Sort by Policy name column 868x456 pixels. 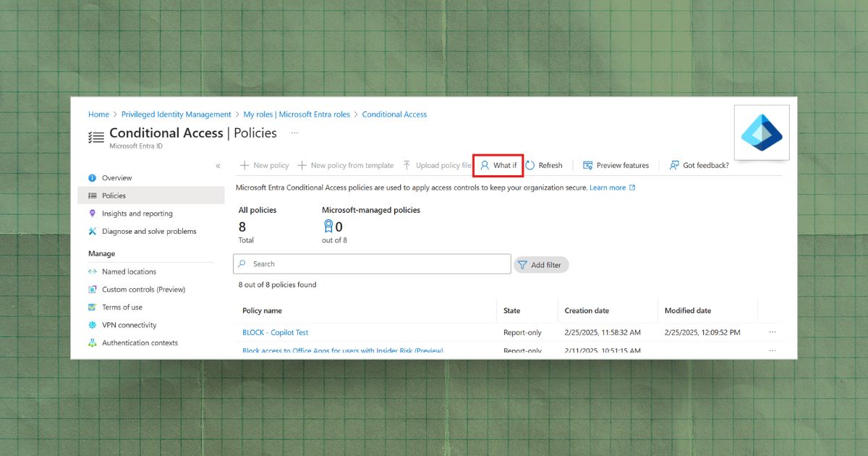pos(262,311)
